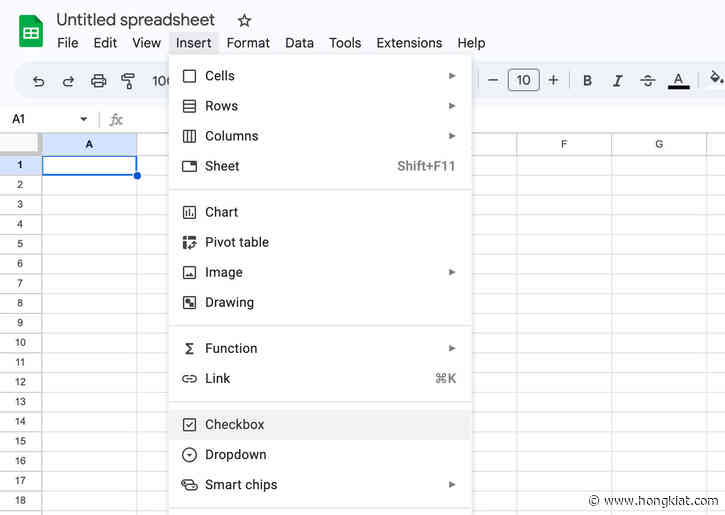Expand the Smart chips submenu arrow
Screen dimensions: 725x515
(452, 484)
